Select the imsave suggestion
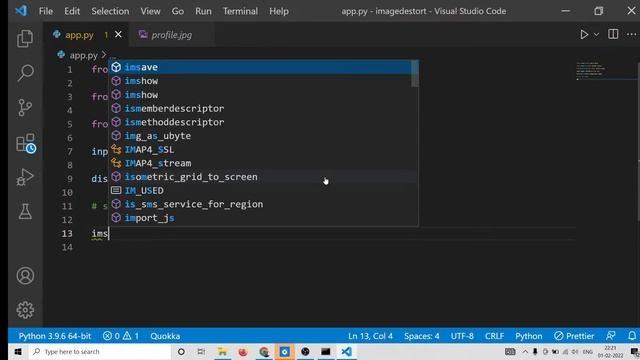This screenshot has height=360, width=640. click(260, 67)
